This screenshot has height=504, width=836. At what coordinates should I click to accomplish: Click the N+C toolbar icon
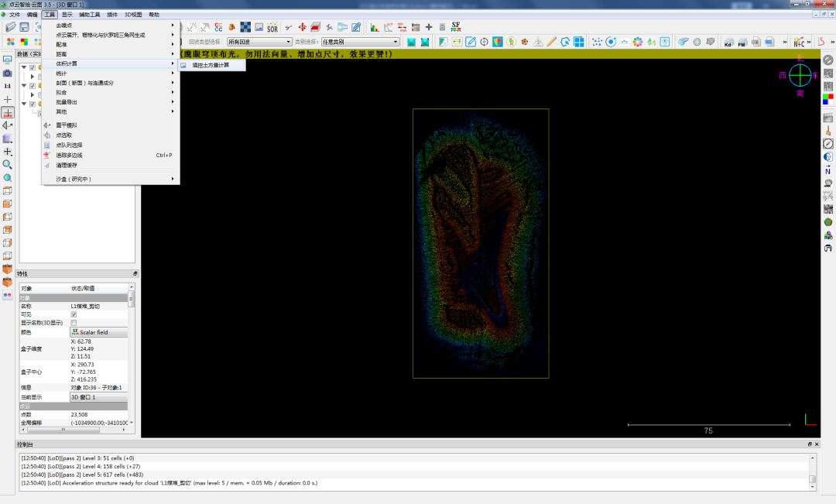[799, 42]
